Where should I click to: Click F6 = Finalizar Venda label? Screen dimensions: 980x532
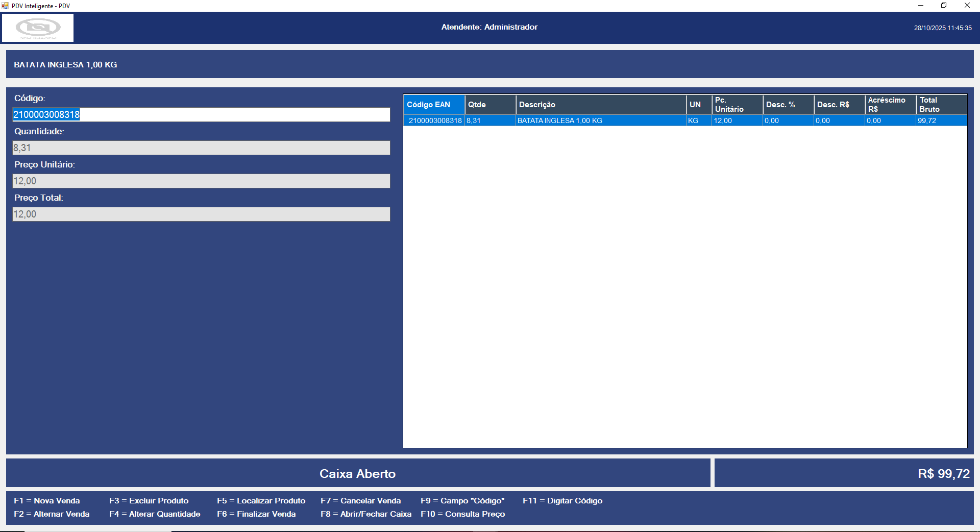256,514
